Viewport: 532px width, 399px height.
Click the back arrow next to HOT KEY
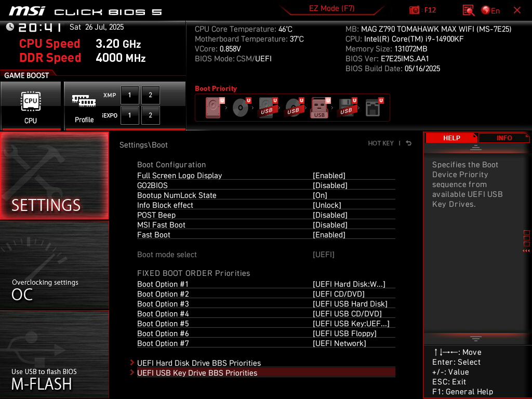(x=409, y=143)
